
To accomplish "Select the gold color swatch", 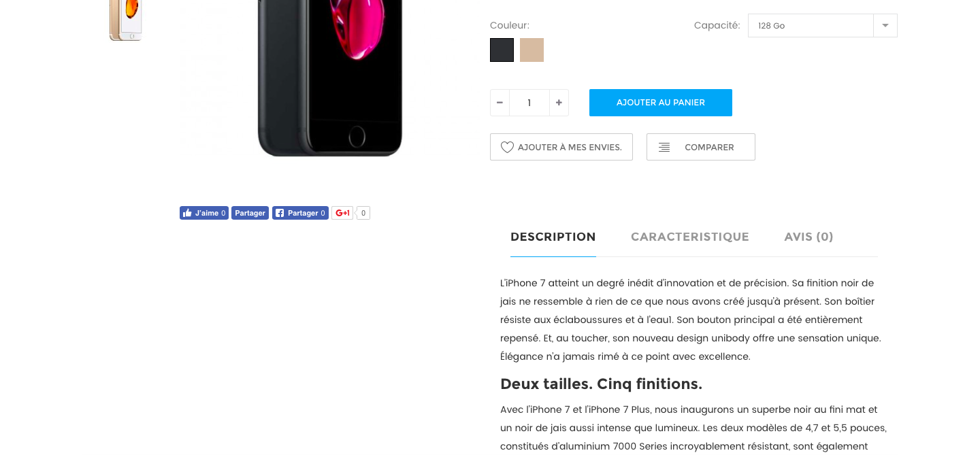I will click(x=532, y=50).
